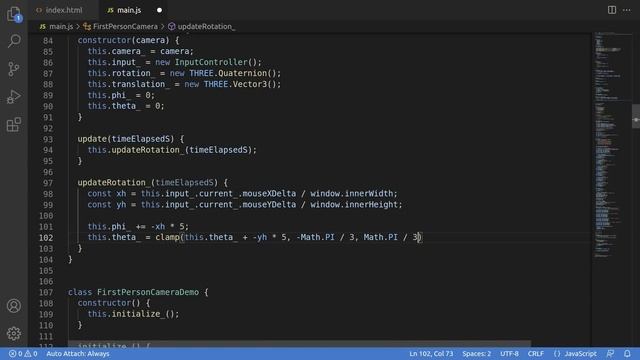Image resolution: width=640 pixels, height=360 pixels.
Task: Open the Source Control view
Action: [14, 69]
